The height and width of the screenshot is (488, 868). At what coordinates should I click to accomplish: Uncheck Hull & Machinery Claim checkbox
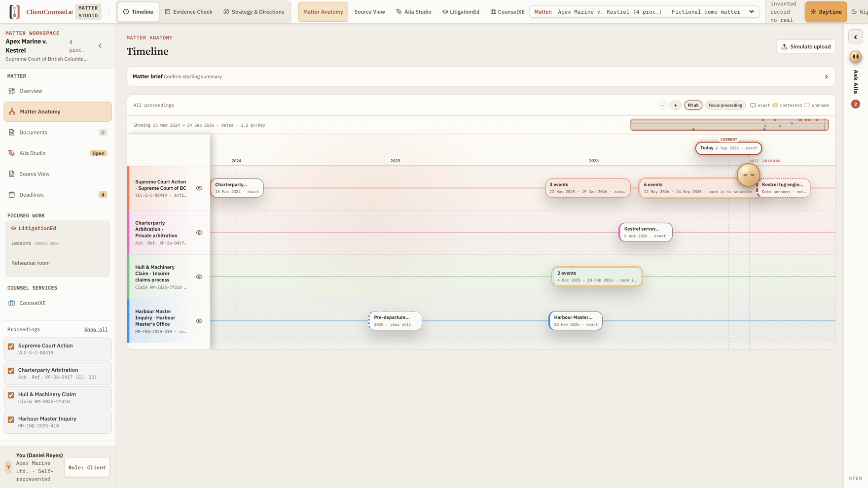(x=11, y=395)
